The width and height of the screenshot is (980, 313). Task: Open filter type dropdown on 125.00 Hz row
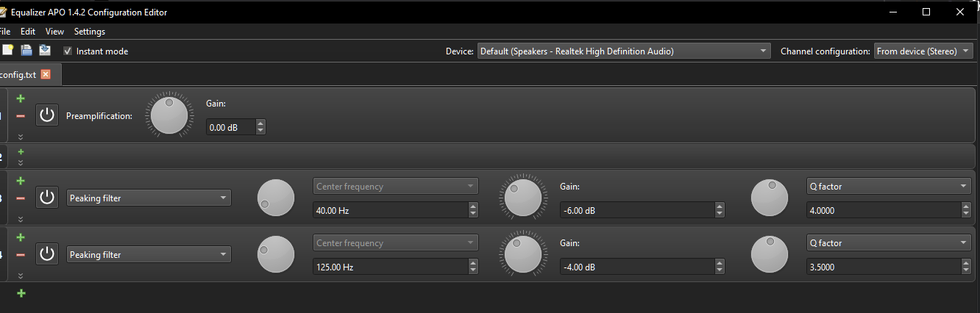[x=149, y=254]
